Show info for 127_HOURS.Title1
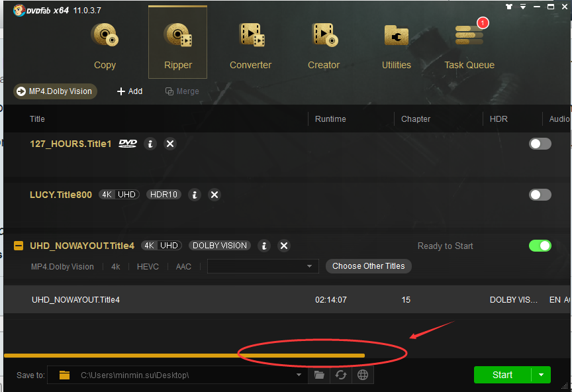This screenshot has width=572, height=392. coord(150,144)
